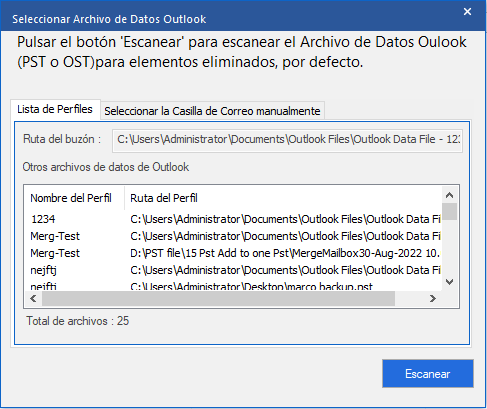
Task: Click the list's scroll up arrow
Action: point(450,195)
